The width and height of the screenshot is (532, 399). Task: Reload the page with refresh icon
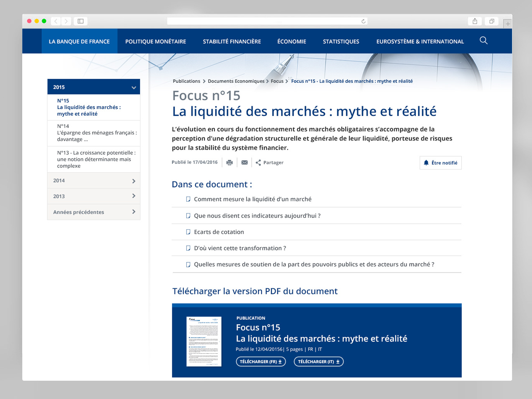[363, 21]
